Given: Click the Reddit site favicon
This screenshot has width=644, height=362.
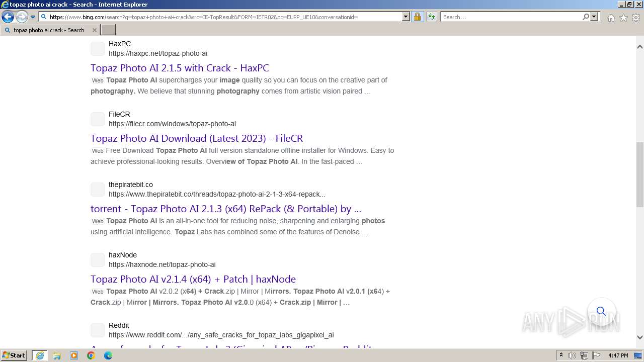Looking at the screenshot, I should point(98,330).
